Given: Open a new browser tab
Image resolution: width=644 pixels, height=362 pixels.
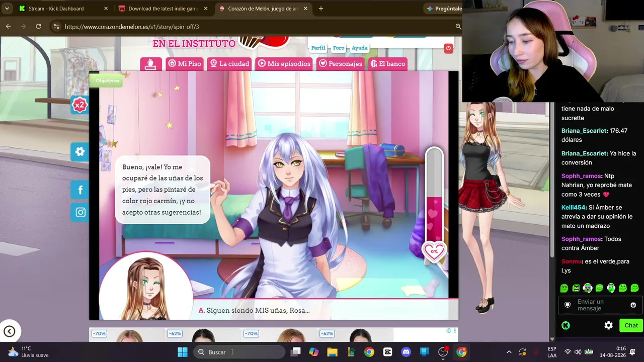Looking at the screenshot, I should (x=320, y=9).
